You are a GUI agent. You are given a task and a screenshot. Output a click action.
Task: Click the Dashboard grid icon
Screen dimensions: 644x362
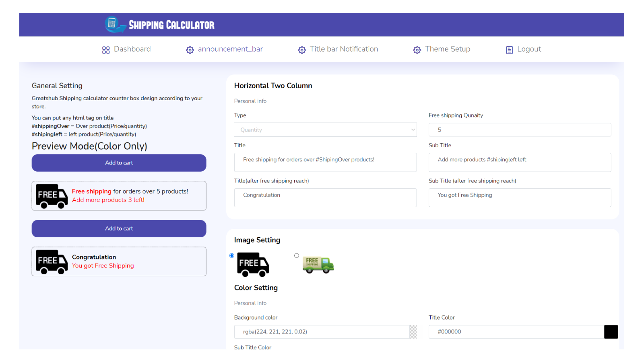tap(106, 50)
